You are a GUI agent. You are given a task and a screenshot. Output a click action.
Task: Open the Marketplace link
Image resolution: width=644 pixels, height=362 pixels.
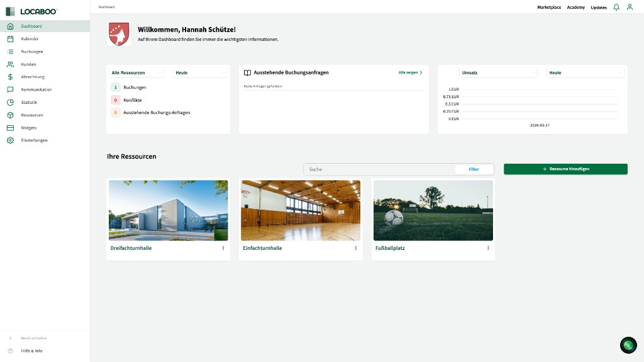coord(548,7)
